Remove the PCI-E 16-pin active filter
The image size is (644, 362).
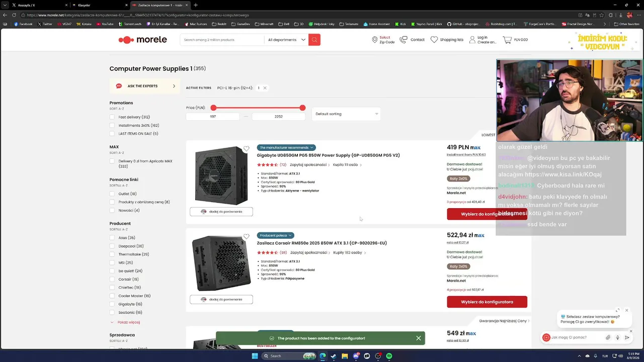265,88
